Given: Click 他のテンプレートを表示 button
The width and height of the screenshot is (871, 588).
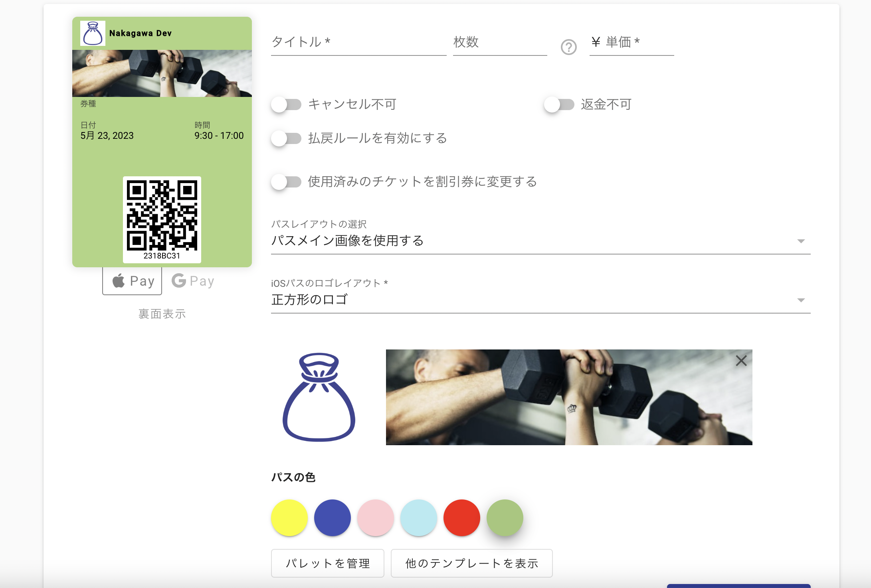Looking at the screenshot, I should (471, 563).
